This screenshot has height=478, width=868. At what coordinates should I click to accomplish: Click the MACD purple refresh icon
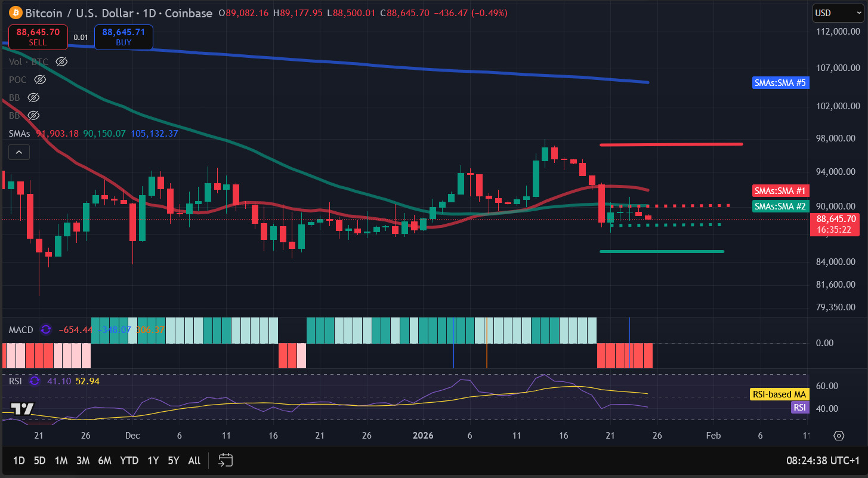[x=45, y=330]
